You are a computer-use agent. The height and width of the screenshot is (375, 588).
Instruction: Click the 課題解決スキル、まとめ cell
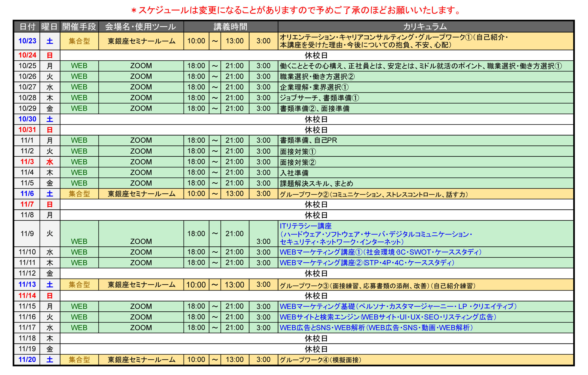coord(425,183)
